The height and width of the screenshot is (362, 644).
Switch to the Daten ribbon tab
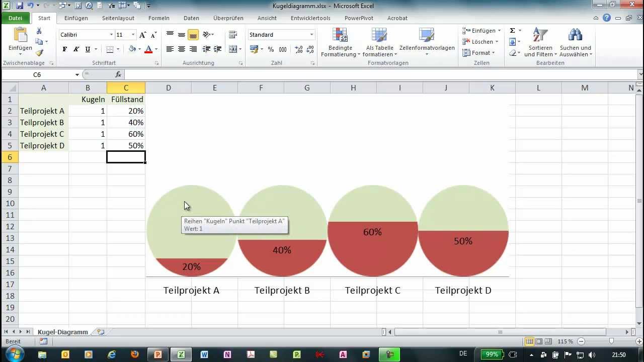(191, 18)
